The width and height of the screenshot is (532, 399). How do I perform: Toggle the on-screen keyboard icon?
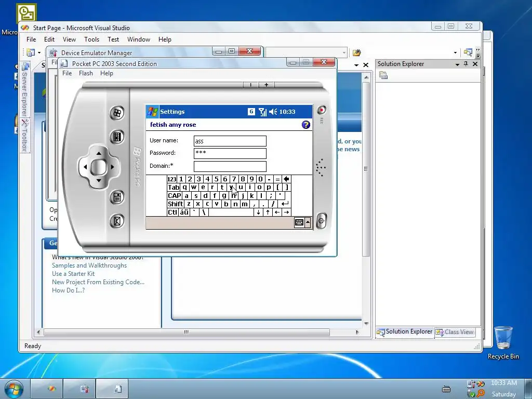(299, 222)
